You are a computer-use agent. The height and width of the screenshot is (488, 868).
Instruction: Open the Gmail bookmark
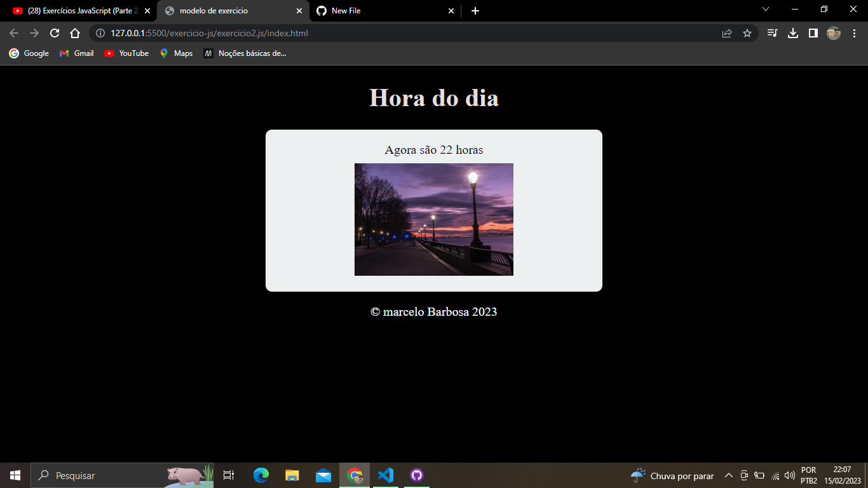(x=76, y=53)
